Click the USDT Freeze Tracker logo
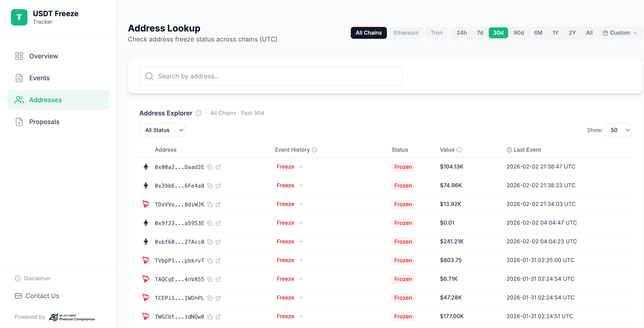 click(x=19, y=17)
